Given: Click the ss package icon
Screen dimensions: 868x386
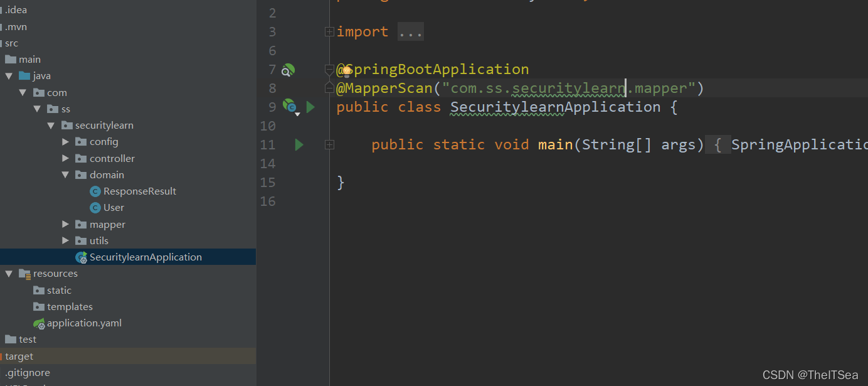Looking at the screenshot, I should (x=53, y=109).
